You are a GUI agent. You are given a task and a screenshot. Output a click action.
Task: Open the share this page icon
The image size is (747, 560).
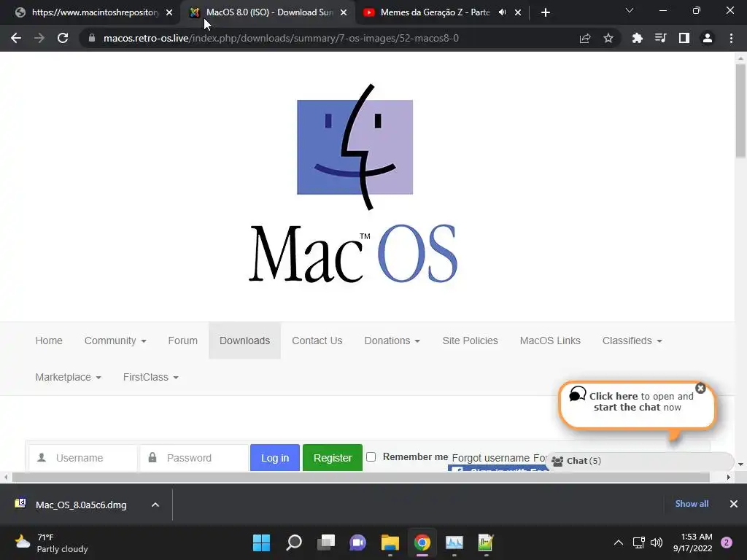(x=584, y=38)
